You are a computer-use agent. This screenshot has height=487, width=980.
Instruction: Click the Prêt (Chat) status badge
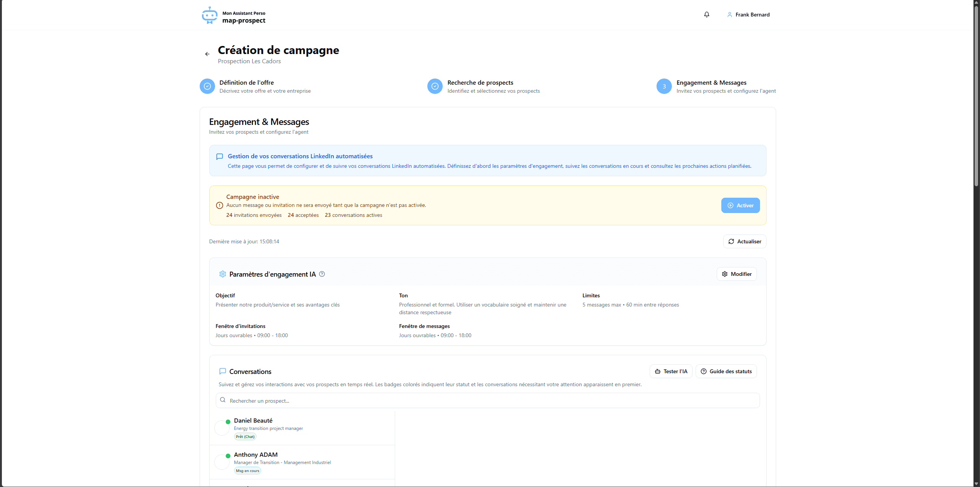coord(245,437)
